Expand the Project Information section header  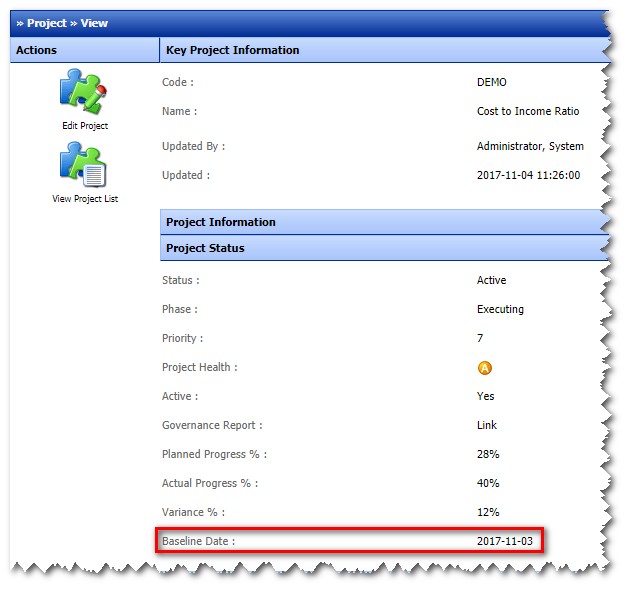(x=384, y=222)
